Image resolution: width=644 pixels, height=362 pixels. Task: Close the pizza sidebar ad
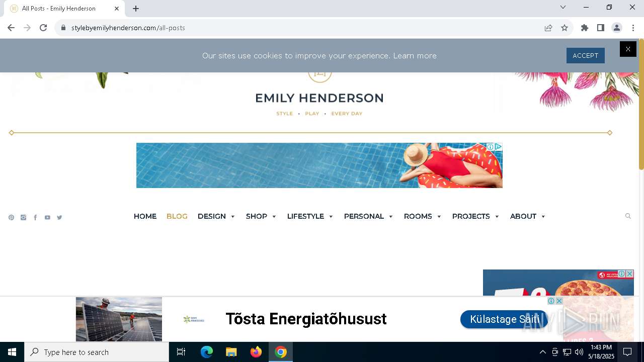(629, 274)
